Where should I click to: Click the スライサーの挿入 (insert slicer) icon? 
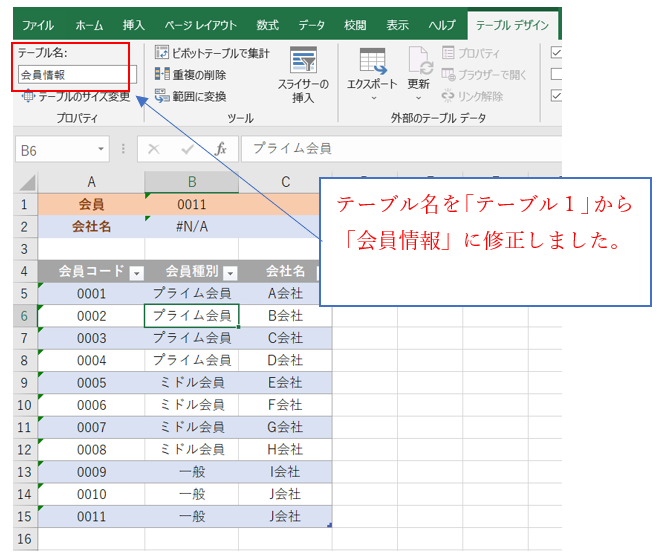pos(303,60)
